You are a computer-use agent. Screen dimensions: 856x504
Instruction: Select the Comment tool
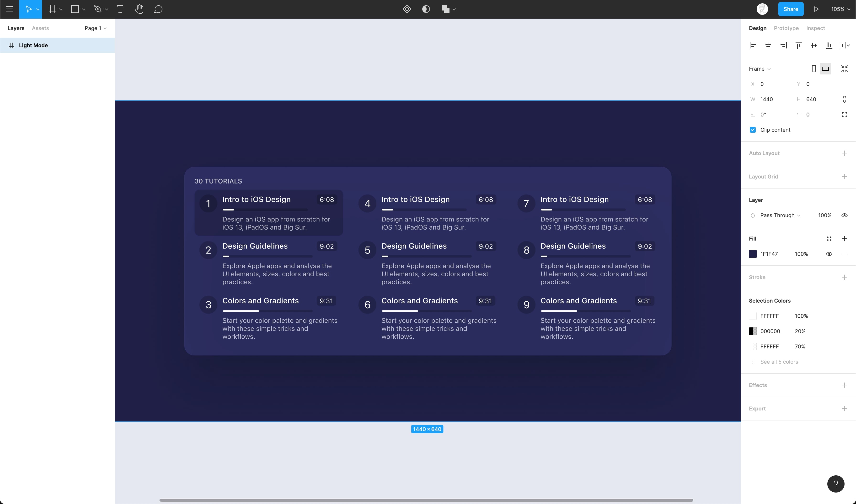click(158, 9)
